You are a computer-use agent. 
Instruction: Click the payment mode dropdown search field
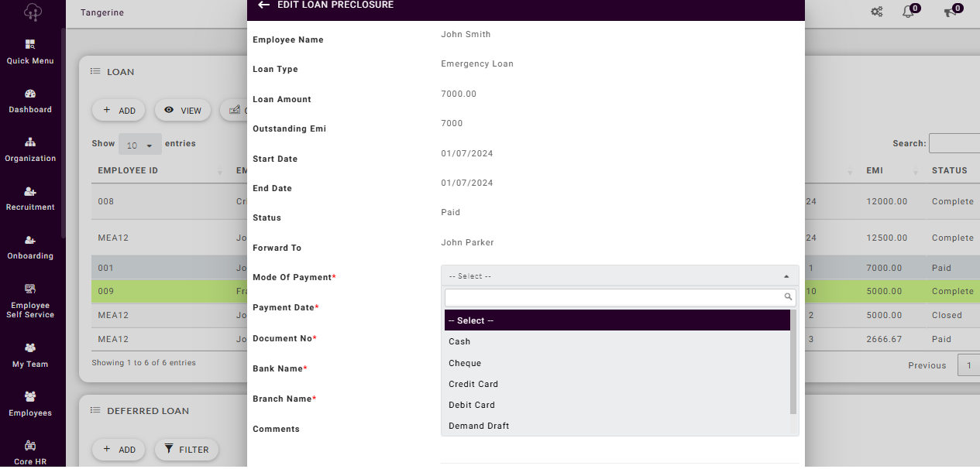(614, 297)
